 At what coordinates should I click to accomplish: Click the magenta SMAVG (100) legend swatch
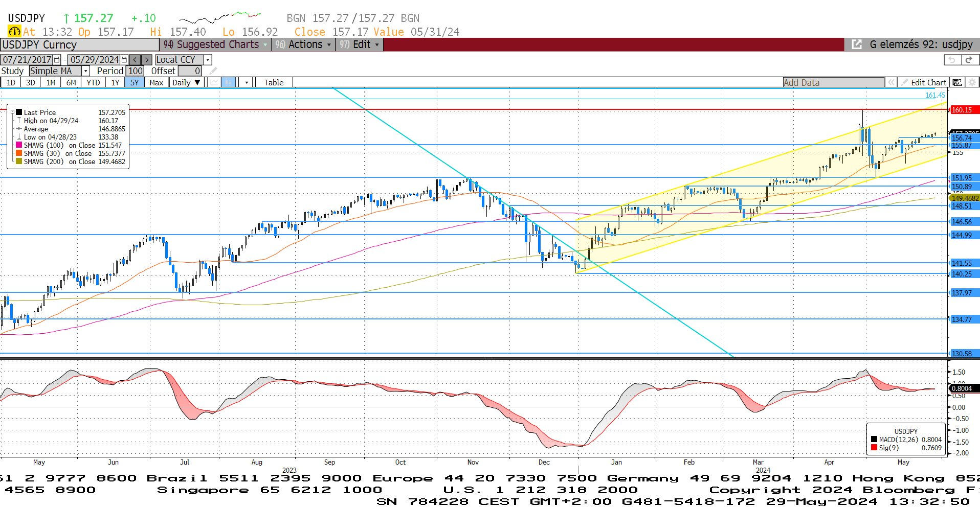point(19,145)
